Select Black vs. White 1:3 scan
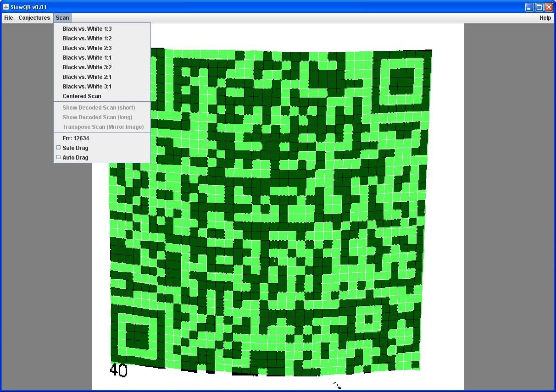The image size is (556, 392). 102,29
